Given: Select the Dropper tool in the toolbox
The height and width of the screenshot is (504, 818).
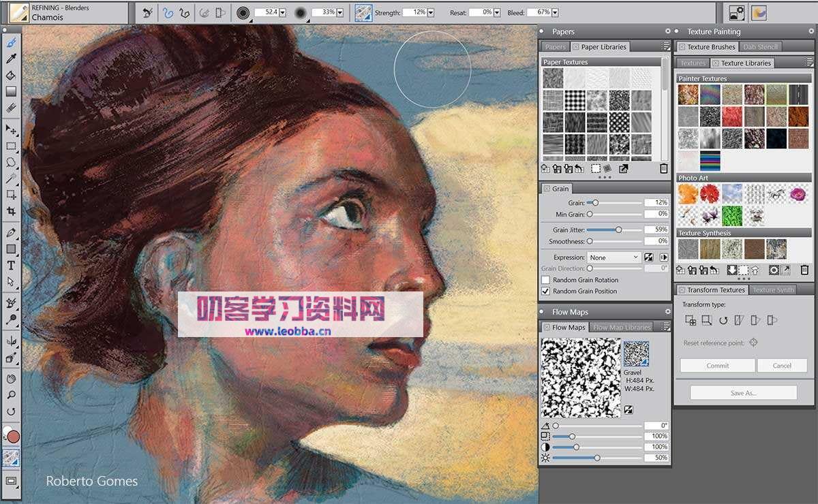Looking at the screenshot, I should pos(11,59).
